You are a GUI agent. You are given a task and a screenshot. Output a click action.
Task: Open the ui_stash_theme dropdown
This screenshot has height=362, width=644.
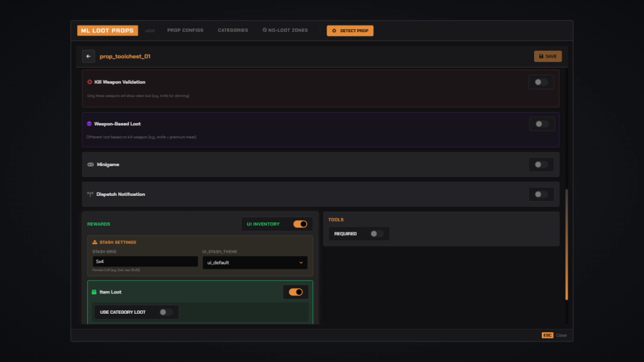point(255,263)
